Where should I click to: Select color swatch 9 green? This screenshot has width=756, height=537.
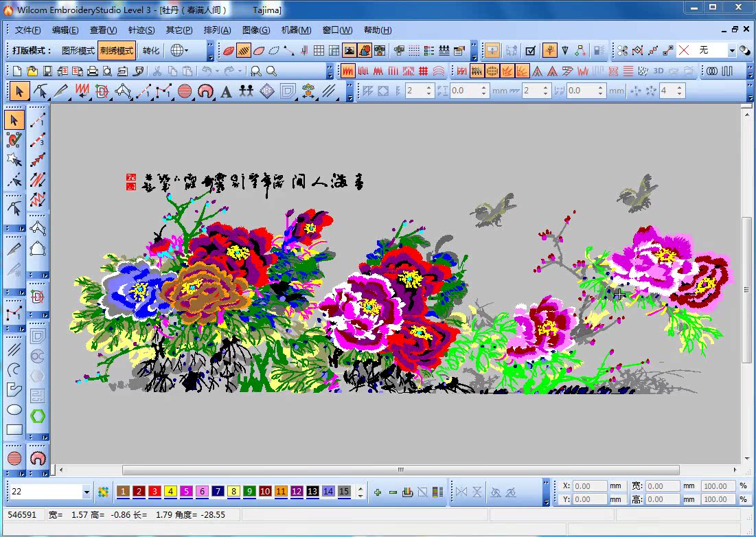[x=249, y=491]
